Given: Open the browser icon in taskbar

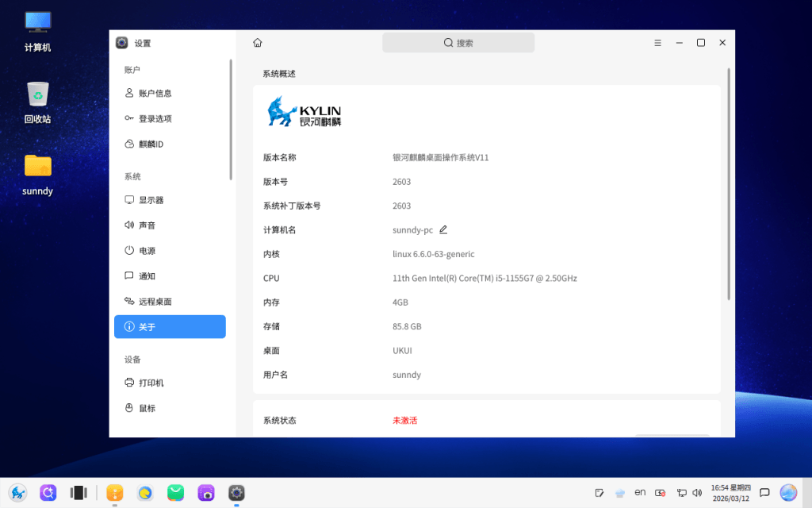Looking at the screenshot, I should (x=145, y=492).
